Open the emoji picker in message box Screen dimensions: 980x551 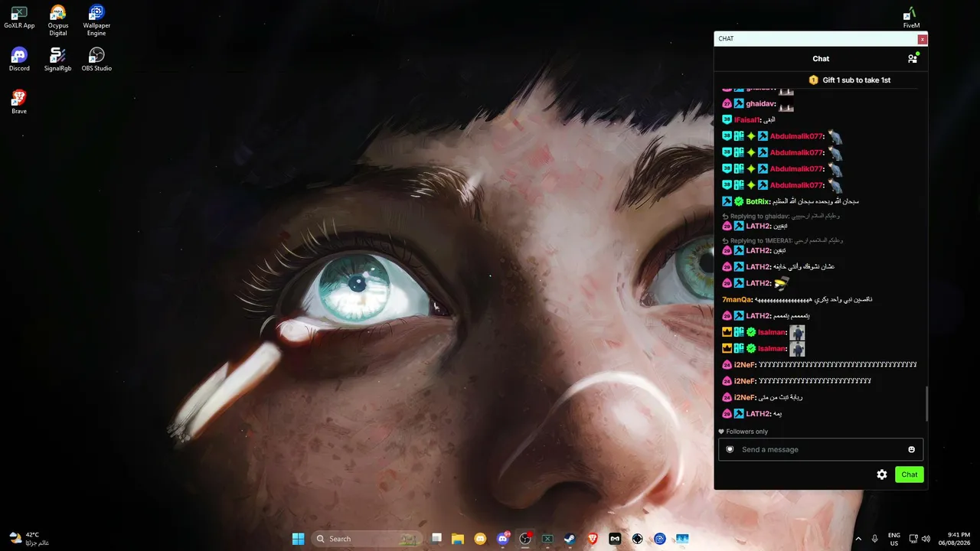[x=911, y=449]
